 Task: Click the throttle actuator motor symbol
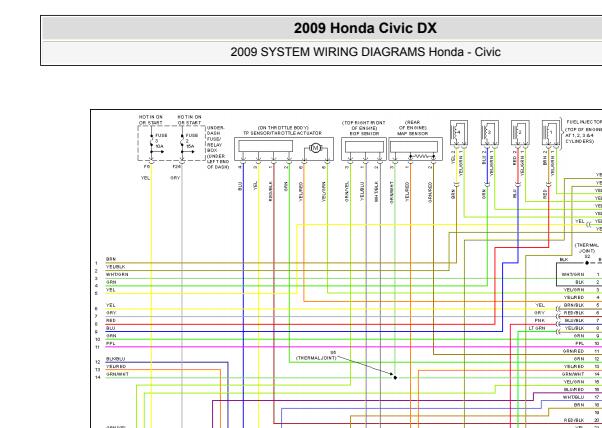pos(315,148)
